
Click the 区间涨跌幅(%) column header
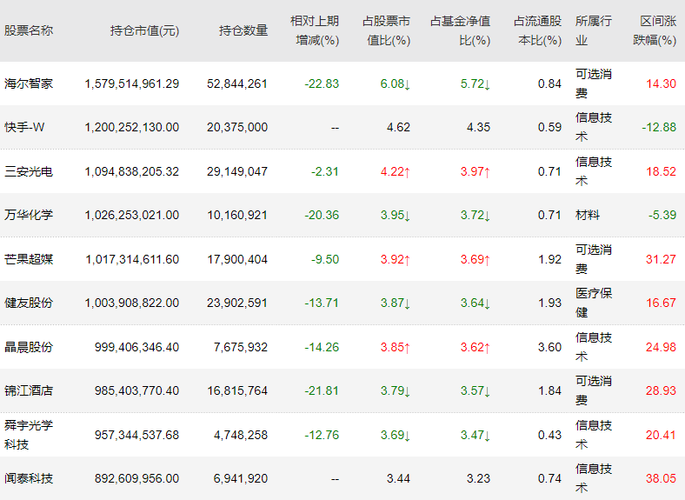pyautogui.click(x=654, y=31)
